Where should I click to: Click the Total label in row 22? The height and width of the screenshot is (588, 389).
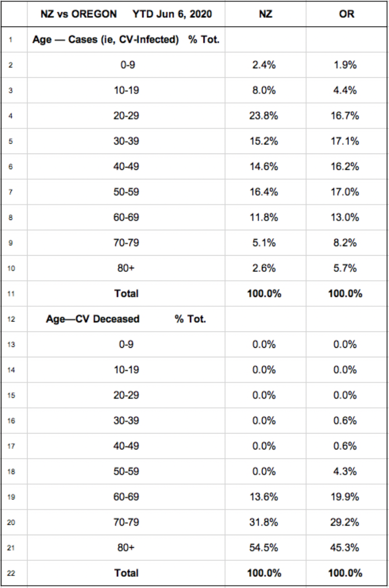click(126, 574)
